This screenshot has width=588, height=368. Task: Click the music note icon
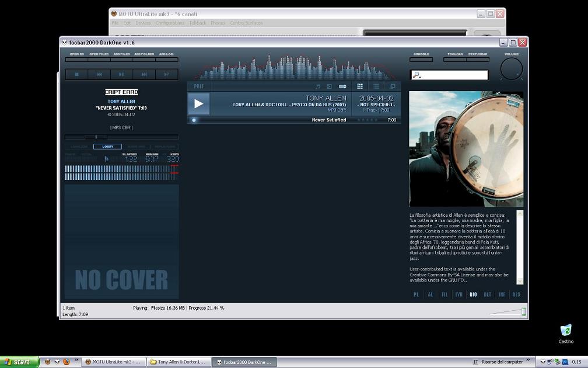(317, 86)
